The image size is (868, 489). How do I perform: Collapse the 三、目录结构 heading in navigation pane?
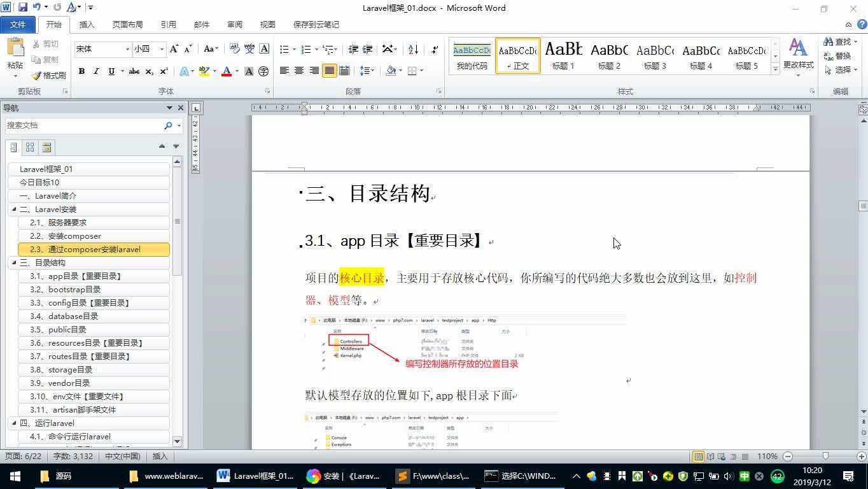tap(14, 262)
